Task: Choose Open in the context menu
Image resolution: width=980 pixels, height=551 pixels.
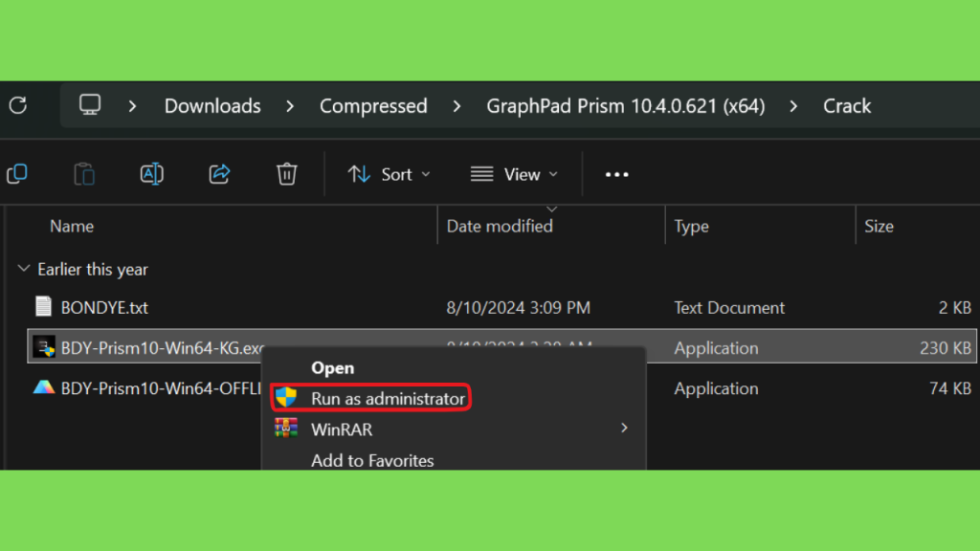Action: pos(332,368)
